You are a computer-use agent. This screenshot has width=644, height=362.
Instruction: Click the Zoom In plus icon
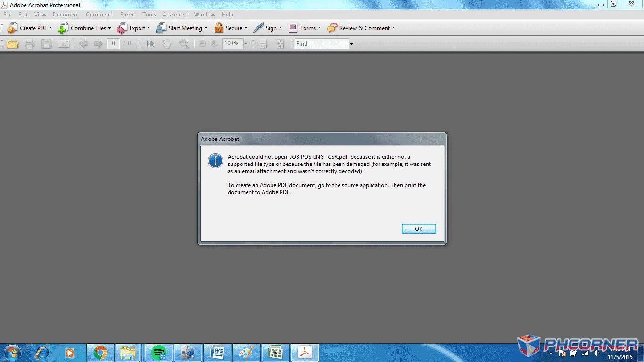click(x=214, y=43)
